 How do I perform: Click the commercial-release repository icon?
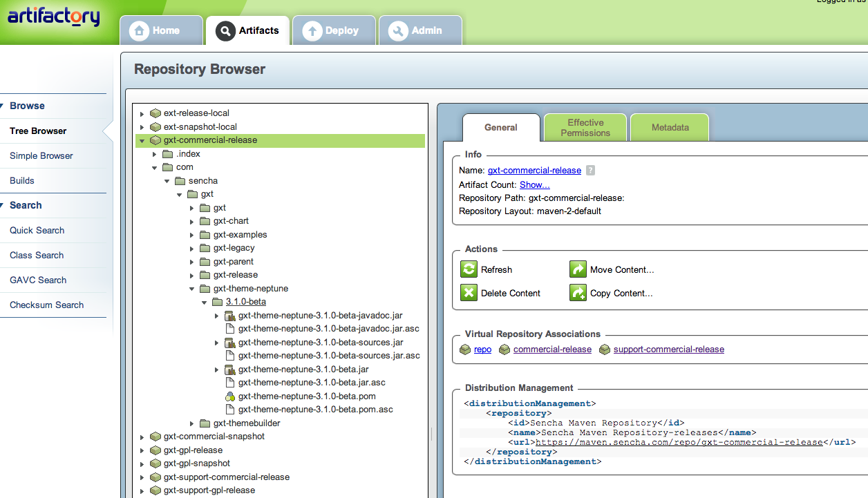(504, 349)
